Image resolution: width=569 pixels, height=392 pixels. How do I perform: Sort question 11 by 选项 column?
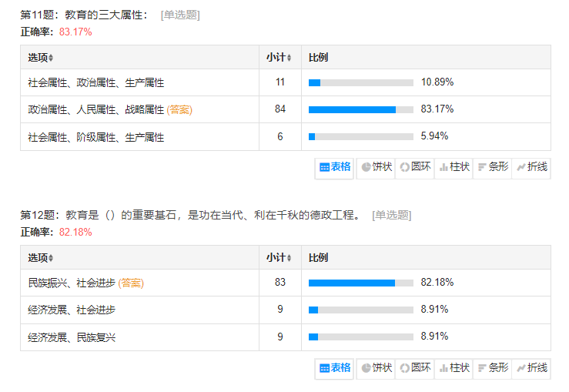pos(41,58)
